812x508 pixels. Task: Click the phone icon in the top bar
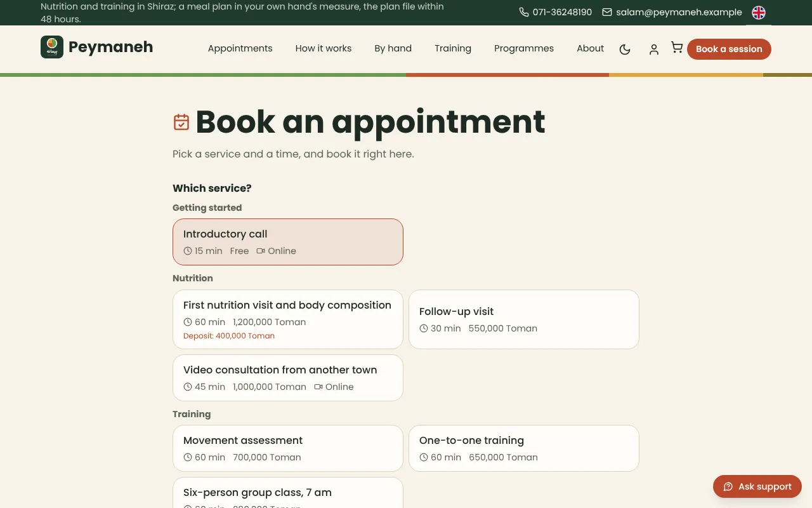click(x=524, y=12)
